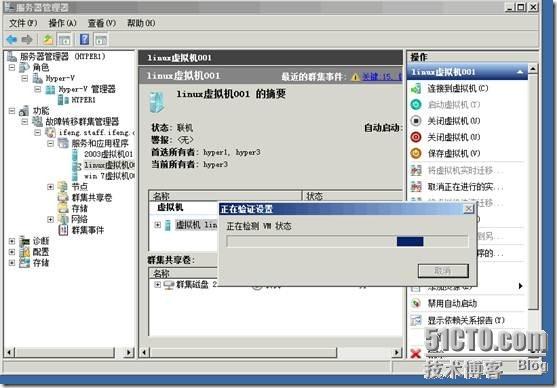Click 保存虚拟机(V) in actions pane
The height and width of the screenshot is (388, 557).
(x=454, y=153)
